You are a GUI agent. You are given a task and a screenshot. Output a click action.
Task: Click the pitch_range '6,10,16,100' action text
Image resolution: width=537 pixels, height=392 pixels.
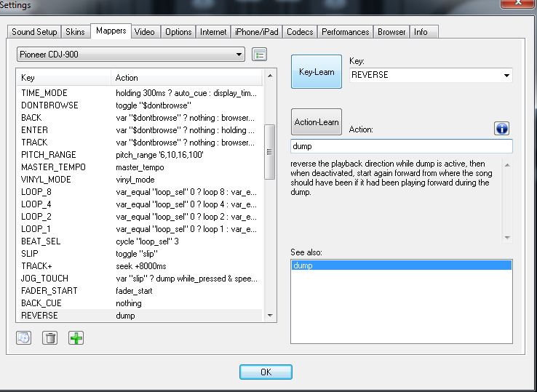pyautogui.click(x=159, y=155)
